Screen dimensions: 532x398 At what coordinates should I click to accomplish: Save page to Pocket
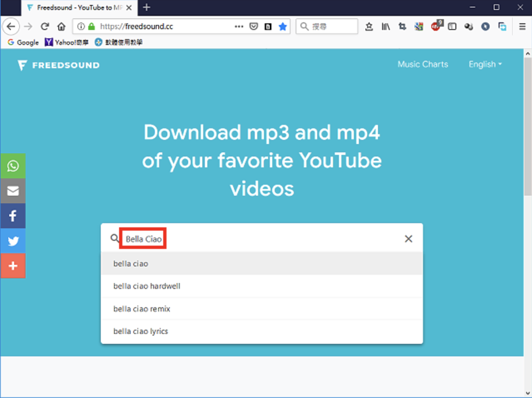click(x=254, y=27)
